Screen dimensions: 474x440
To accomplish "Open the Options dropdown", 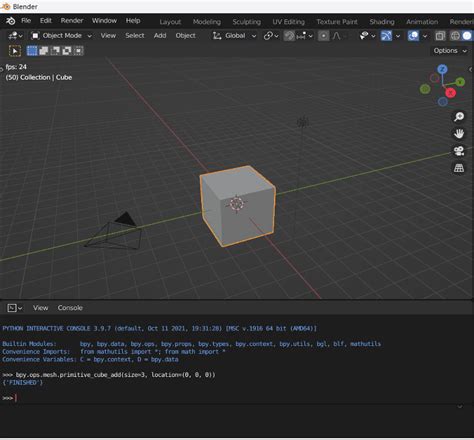I will 450,51.
